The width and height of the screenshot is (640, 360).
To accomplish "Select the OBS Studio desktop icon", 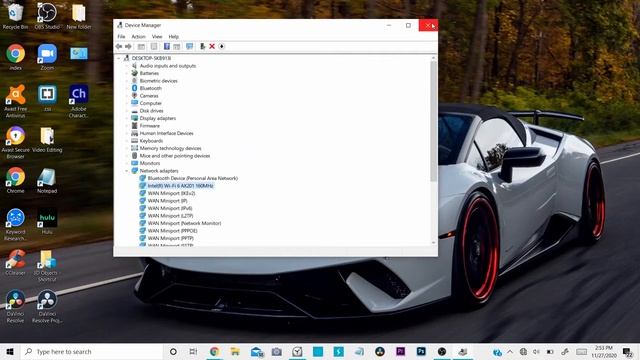I will pyautogui.click(x=47, y=16).
